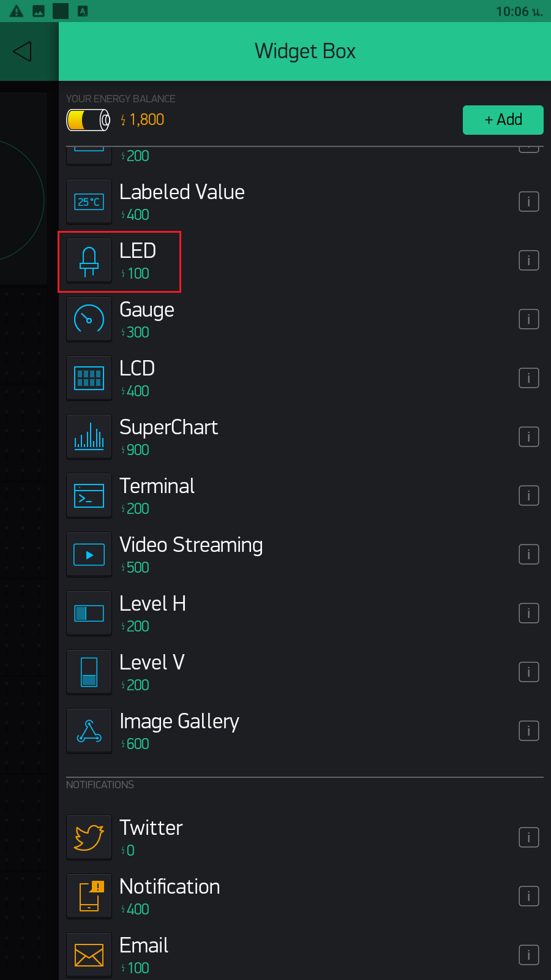Open the warning icon in status bar
Screen dimensions: 551x980
tap(17, 11)
